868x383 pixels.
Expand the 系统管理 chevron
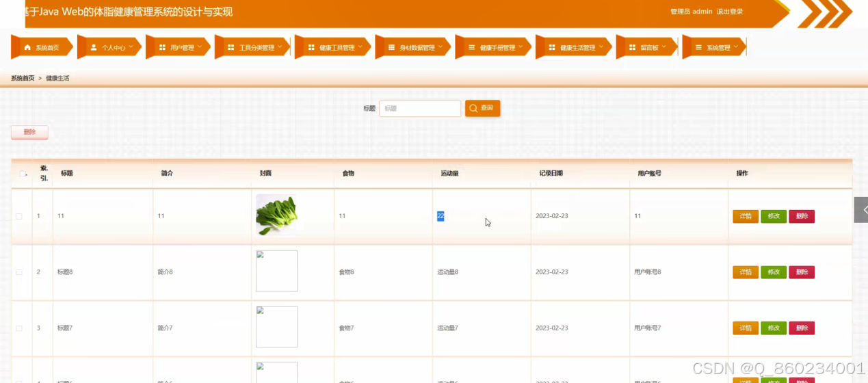[x=735, y=47]
